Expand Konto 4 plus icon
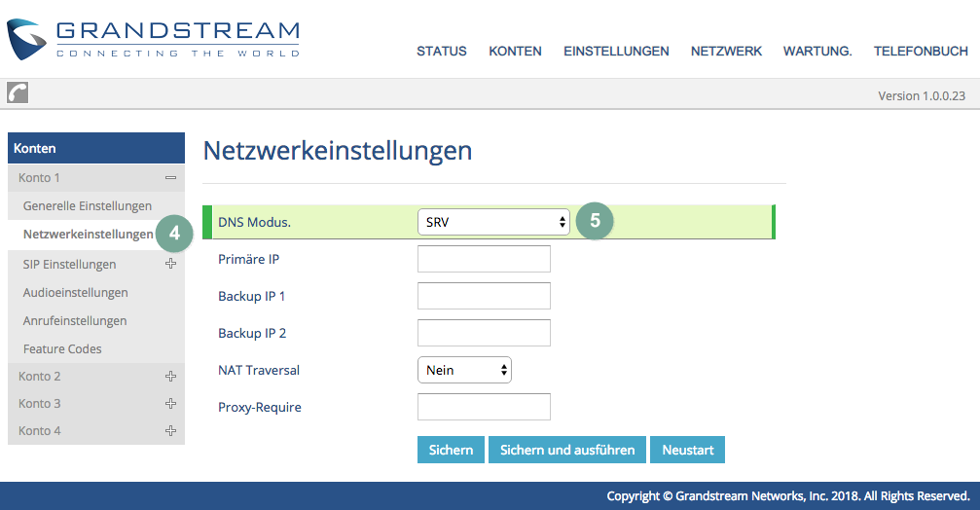The image size is (980, 510). pos(170,430)
